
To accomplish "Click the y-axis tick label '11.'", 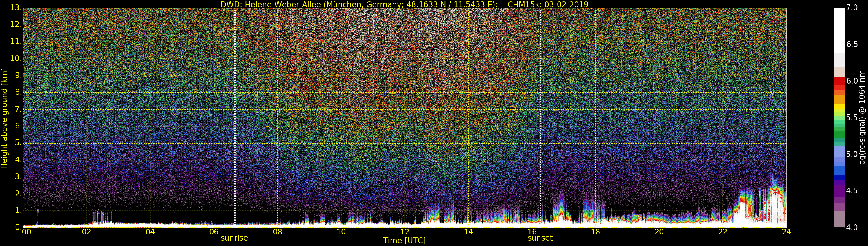I will (16, 41).
